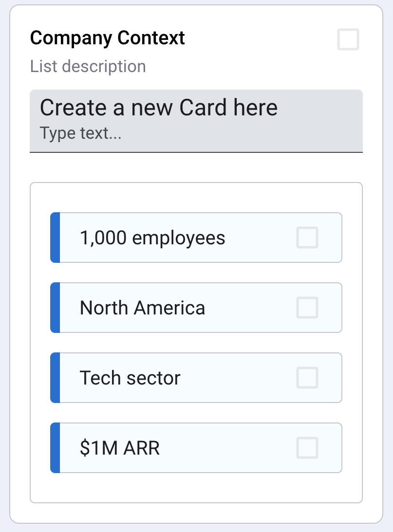Check the 1,000 employees card checkbox
This screenshot has height=532, width=393.
(307, 238)
